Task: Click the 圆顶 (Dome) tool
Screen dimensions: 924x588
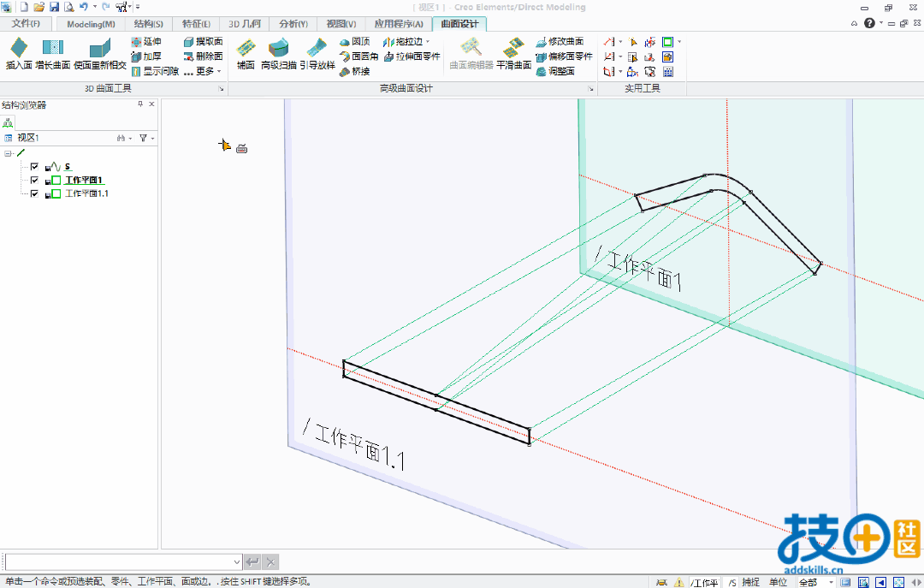Action: (x=355, y=41)
